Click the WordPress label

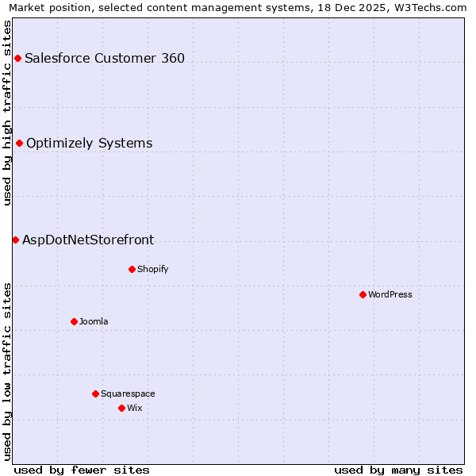[x=390, y=294]
